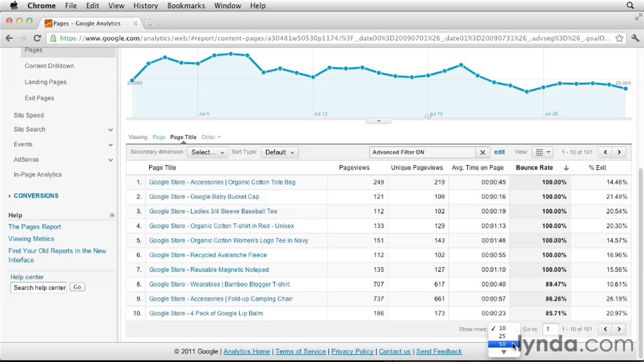Collapse the chart with handle arrow

click(x=378, y=121)
